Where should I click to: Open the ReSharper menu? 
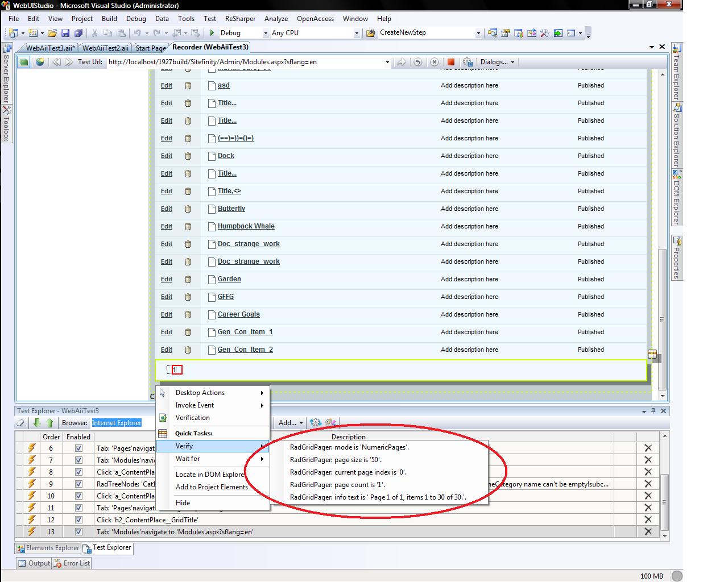point(240,19)
